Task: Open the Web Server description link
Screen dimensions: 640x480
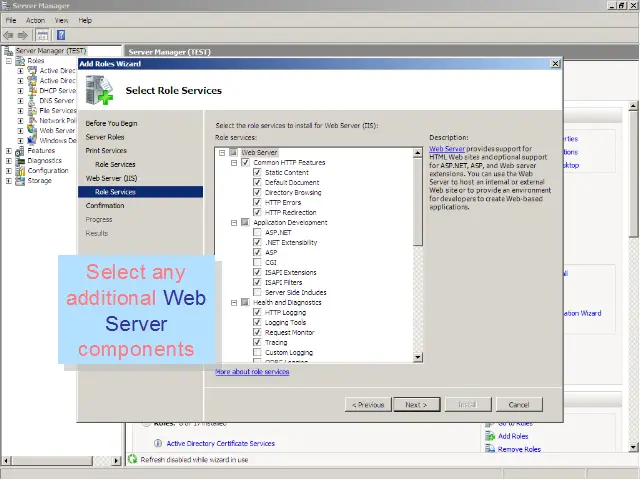Action: (x=447, y=149)
